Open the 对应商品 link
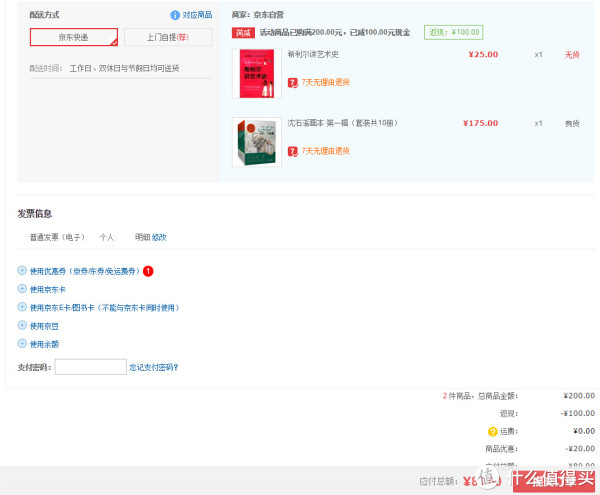Image resolution: width=600 pixels, height=495 pixels. click(x=197, y=15)
